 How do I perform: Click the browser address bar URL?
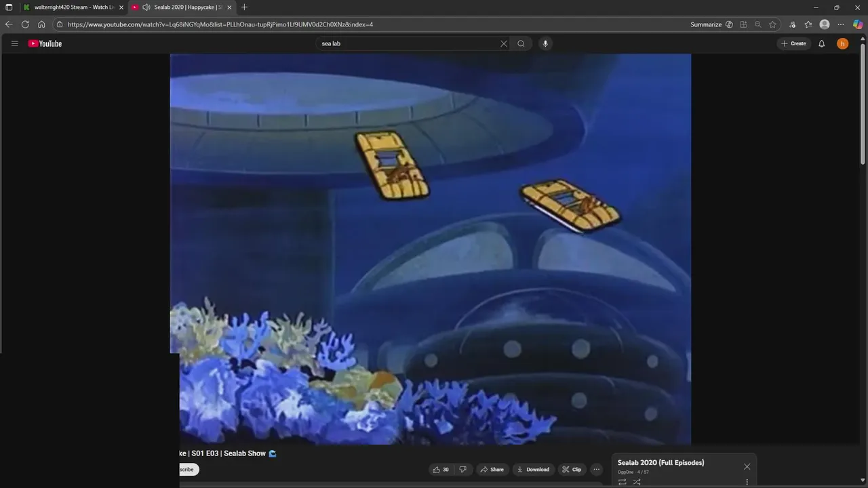[220, 24]
